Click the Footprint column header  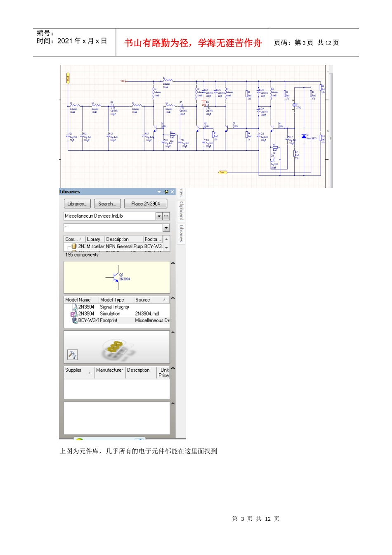[153, 239]
